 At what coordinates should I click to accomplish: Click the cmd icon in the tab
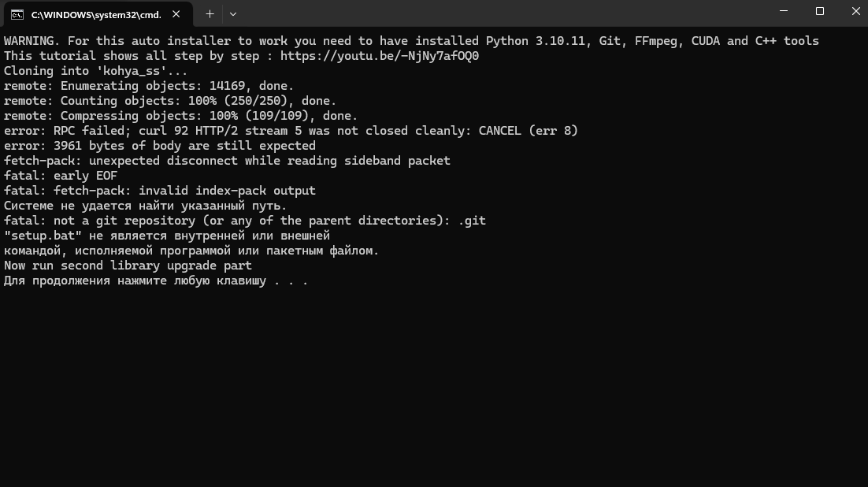coord(17,14)
